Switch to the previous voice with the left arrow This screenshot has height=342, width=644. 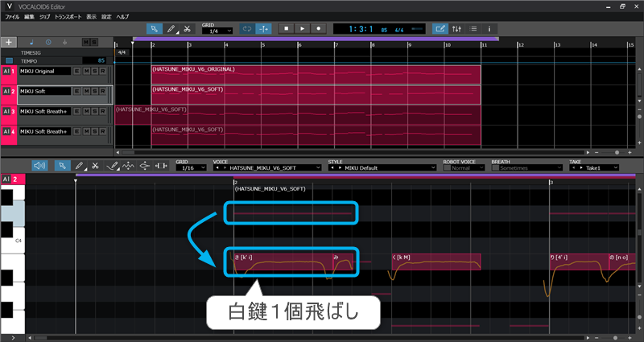click(x=217, y=168)
